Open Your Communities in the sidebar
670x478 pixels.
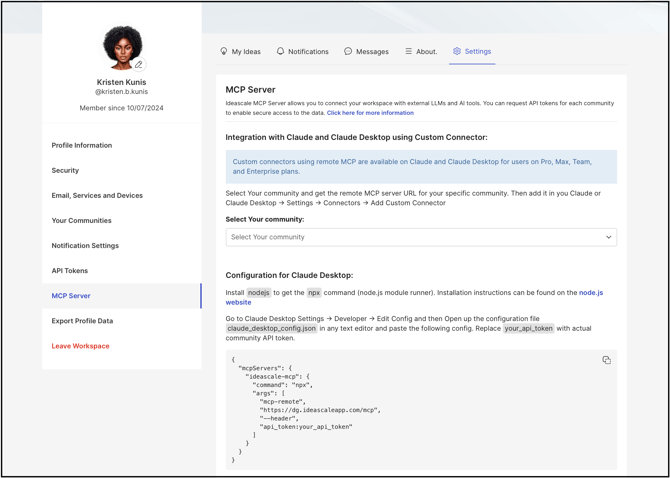coord(121,220)
